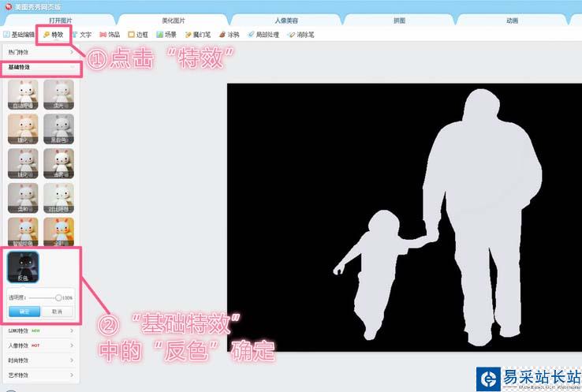
Task: Apply the bluish-gray effect thumbnail in third row
Action: [x=23, y=164]
